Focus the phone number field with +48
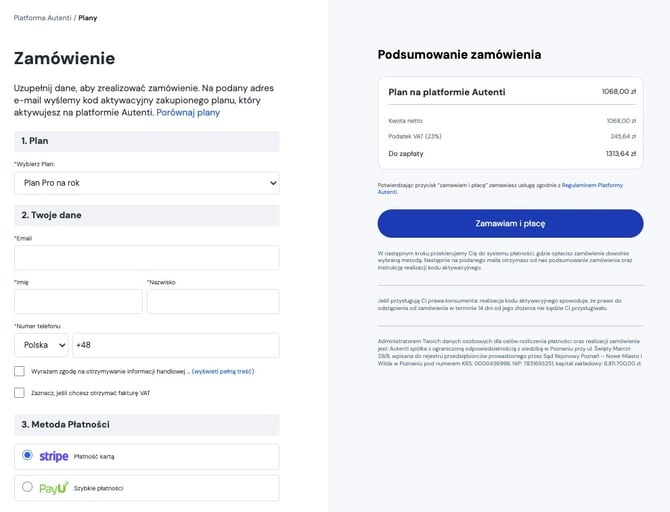 pos(176,345)
